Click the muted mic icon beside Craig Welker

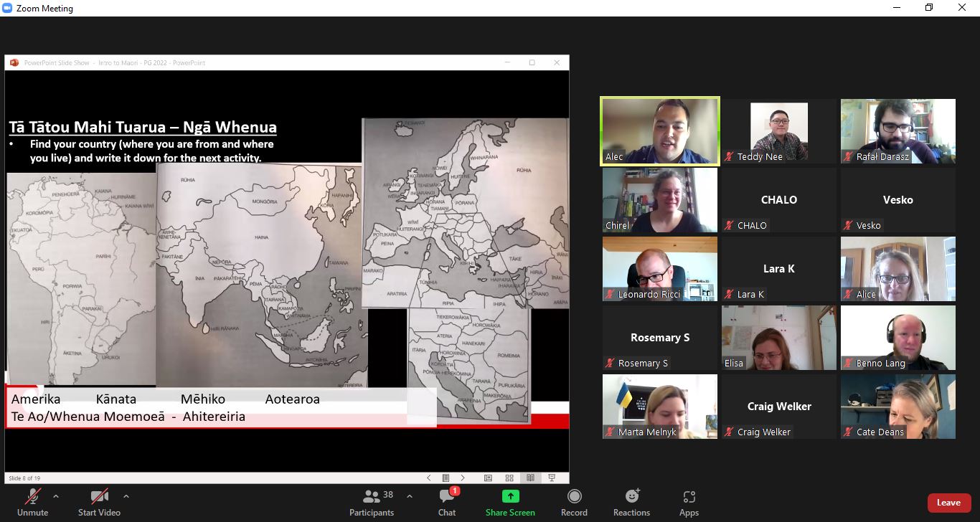[x=730, y=432]
